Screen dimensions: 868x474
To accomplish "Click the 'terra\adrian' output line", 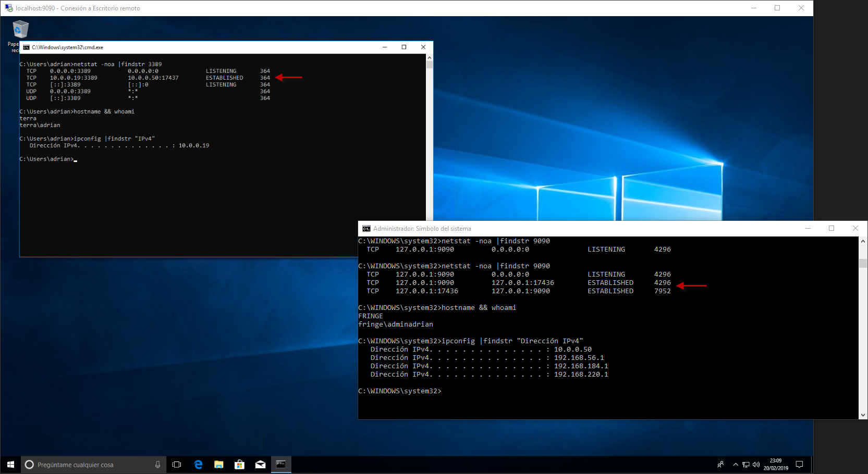I will click(x=40, y=126).
